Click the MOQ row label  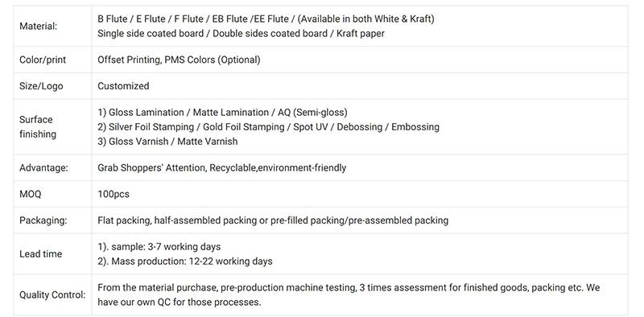click(x=31, y=194)
